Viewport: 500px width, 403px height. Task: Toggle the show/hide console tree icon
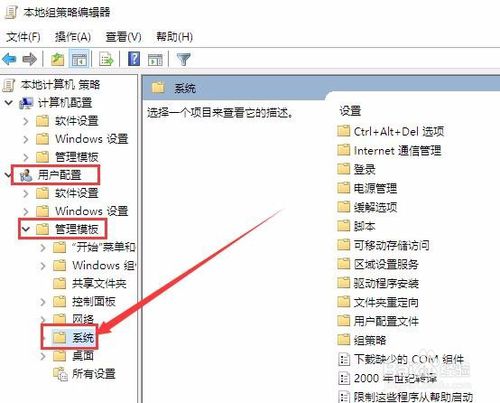coord(79,59)
